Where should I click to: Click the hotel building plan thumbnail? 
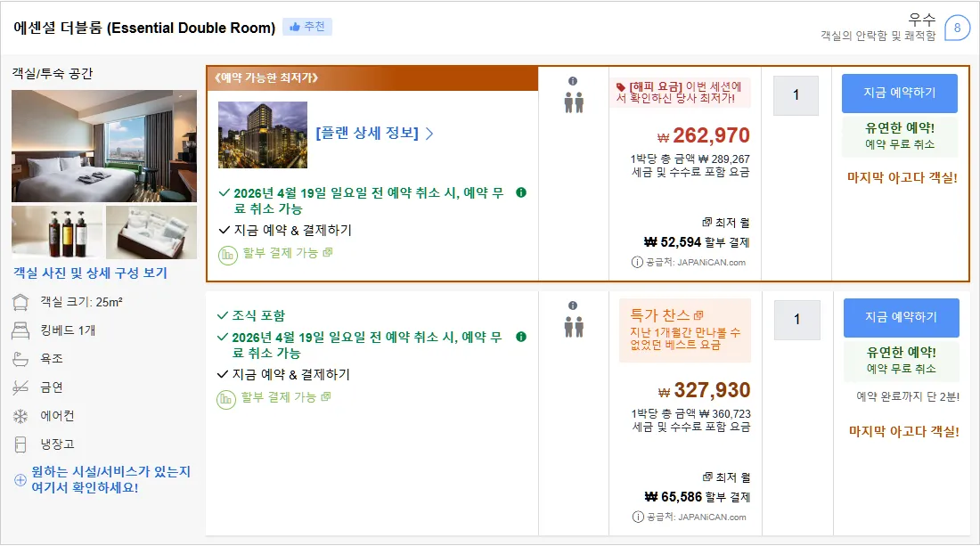(x=263, y=134)
